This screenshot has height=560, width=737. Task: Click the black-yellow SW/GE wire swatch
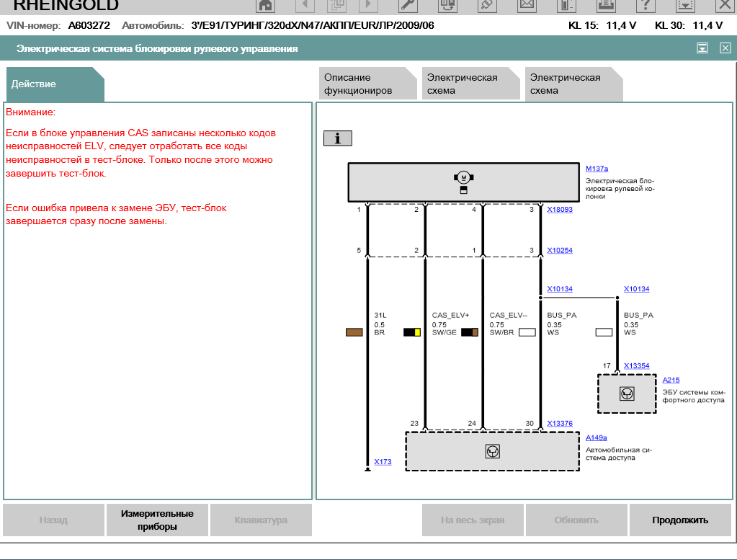pos(412,332)
